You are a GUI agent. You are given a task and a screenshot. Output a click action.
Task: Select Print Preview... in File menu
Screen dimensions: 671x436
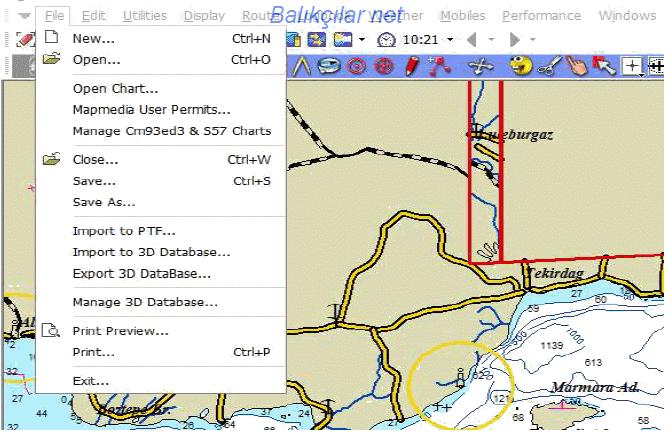pyautogui.click(x=120, y=331)
